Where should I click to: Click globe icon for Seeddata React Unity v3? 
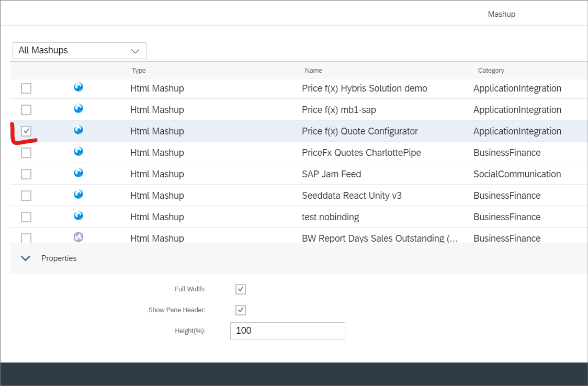pyautogui.click(x=78, y=195)
